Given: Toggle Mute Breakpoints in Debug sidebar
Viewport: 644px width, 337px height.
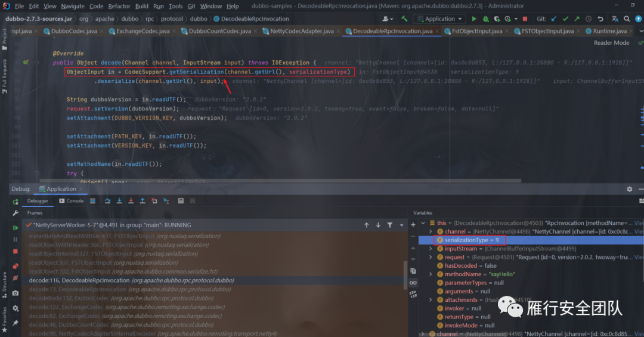Looking at the screenshot, I should [15, 278].
